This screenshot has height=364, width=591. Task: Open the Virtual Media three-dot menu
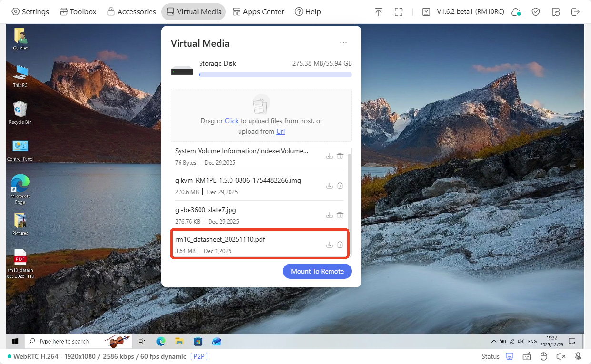click(x=343, y=43)
